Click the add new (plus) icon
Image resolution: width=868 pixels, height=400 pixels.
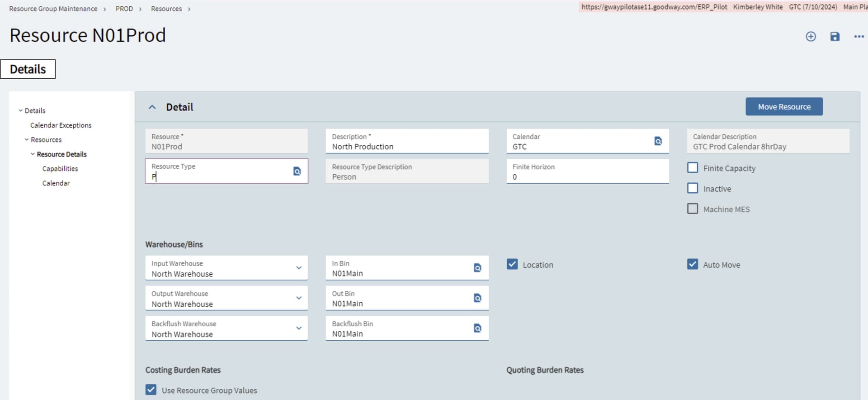pos(811,37)
